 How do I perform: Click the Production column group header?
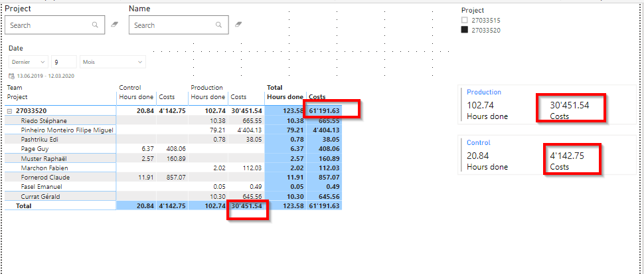tap(207, 88)
